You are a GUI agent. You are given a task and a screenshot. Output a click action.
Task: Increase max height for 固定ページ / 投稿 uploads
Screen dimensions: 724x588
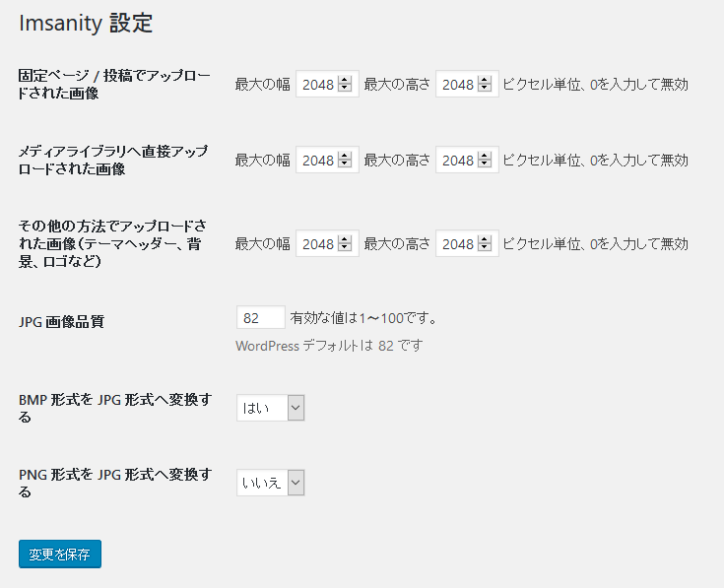(x=485, y=81)
